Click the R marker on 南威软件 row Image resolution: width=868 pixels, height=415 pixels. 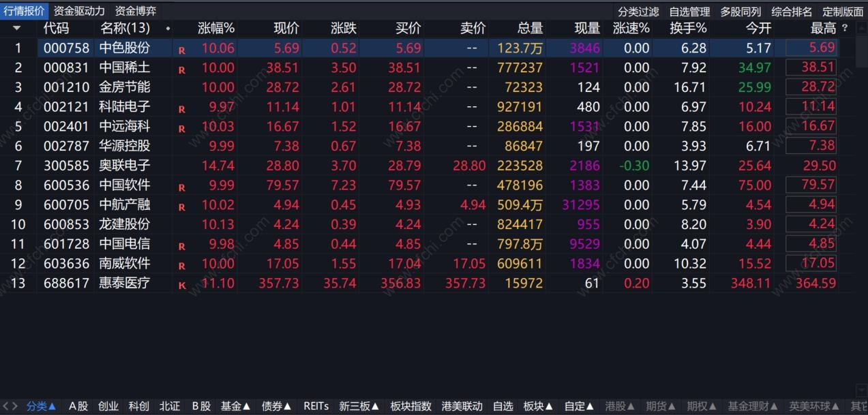pyautogui.click(x=182, y=266)
